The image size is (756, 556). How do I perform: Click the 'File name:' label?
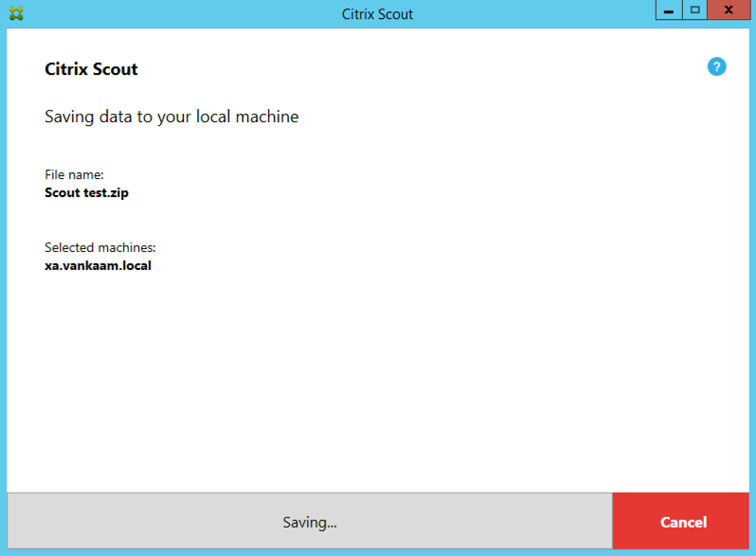[74, 174]
